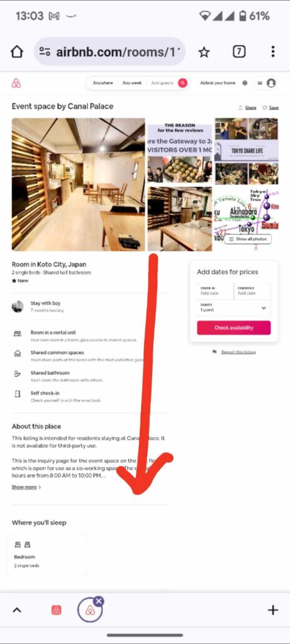Expand the guests dropdown showing 1 guest
This screenshot has height=644, width=290.
234,308
